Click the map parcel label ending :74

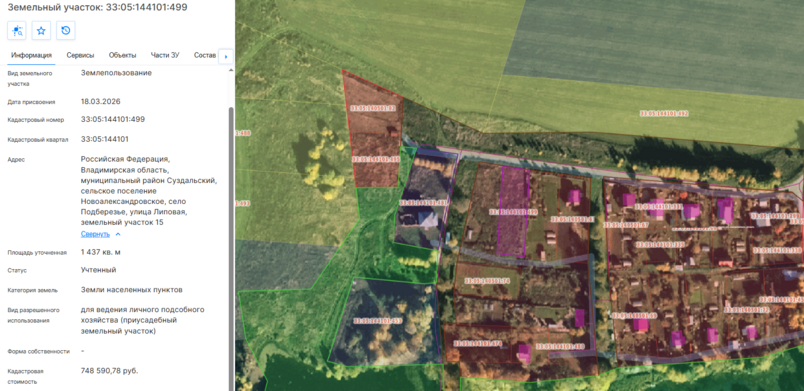click(x=488, y=281)
